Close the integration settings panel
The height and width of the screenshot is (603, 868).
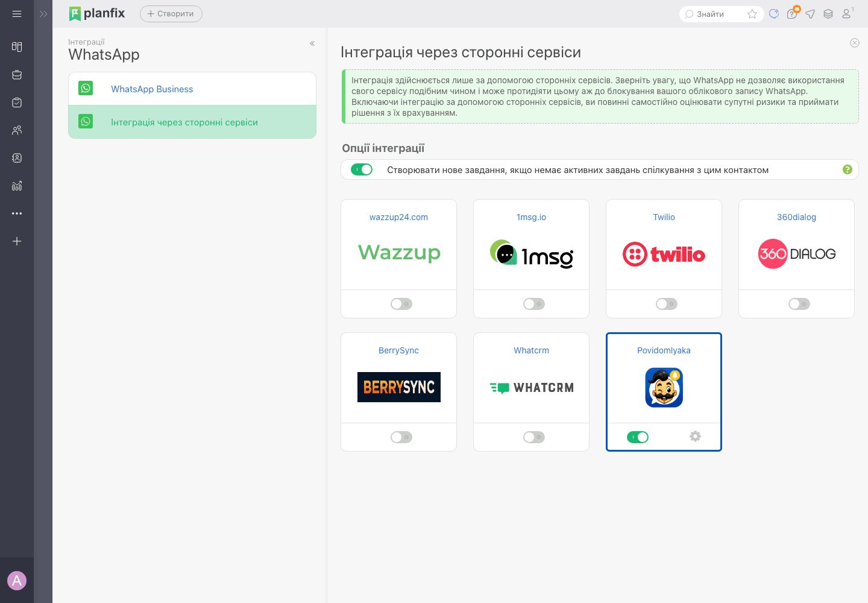(855, 43)
